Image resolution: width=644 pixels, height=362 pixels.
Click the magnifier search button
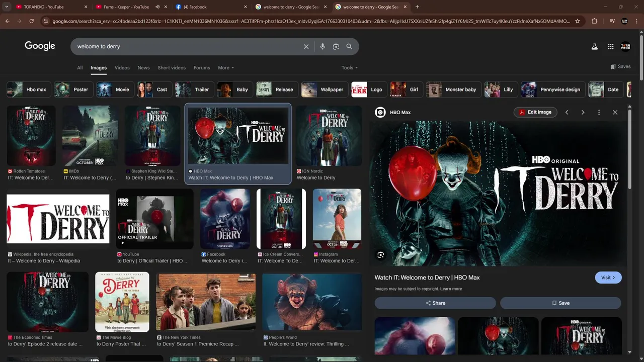click(x=349, y=46)
